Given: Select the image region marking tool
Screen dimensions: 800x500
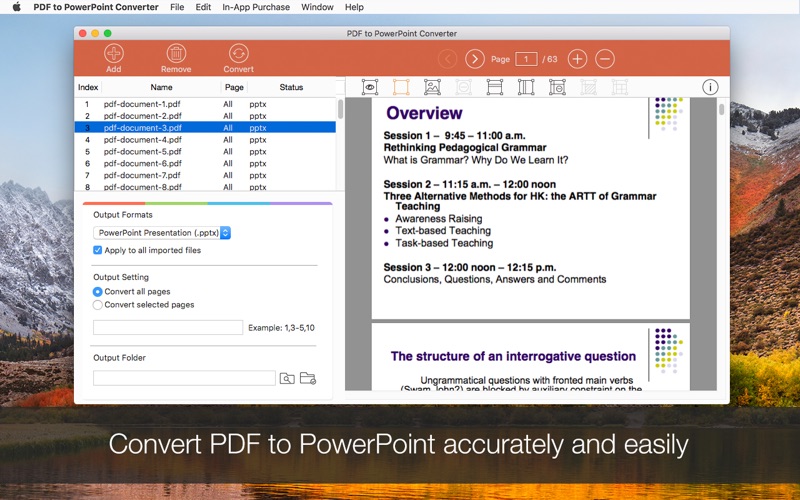Looking at the screenshot, I should [x=433, y=87].
